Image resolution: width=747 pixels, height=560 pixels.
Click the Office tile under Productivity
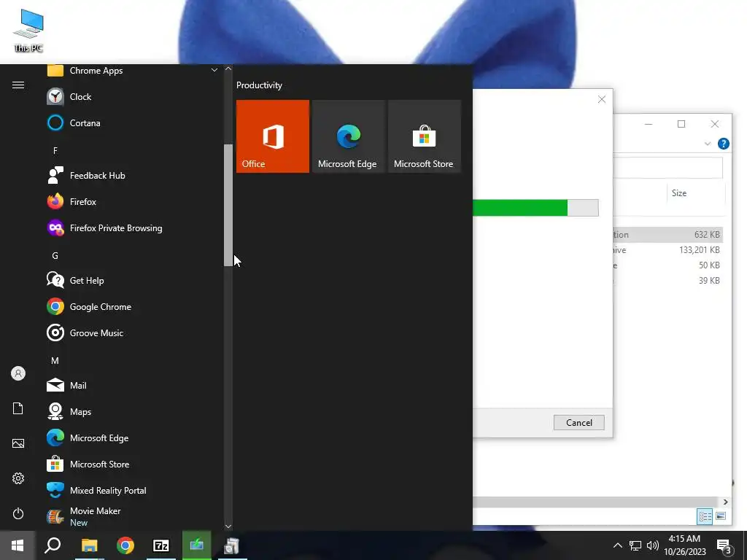coord(273,136)
